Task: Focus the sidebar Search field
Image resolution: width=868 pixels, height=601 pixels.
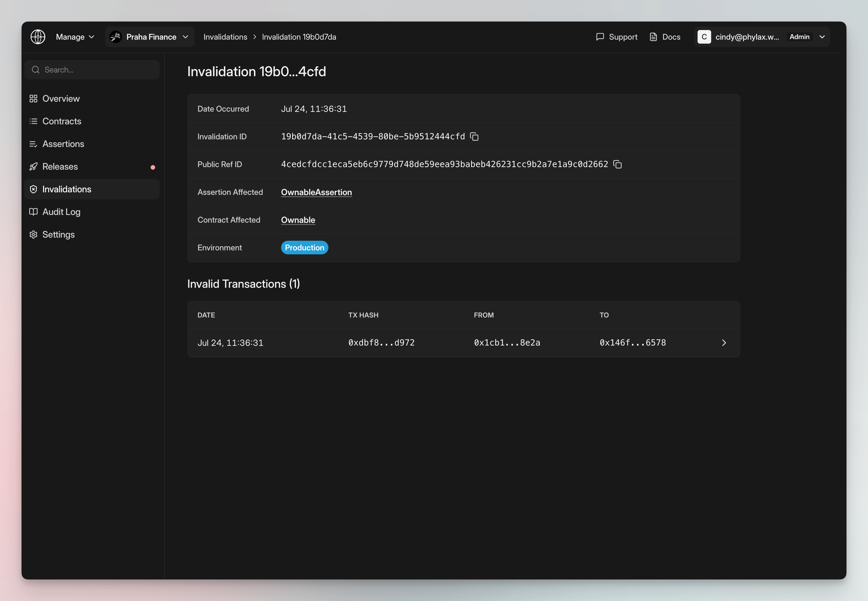Action: pyautogui.click(x=92, y=70)
